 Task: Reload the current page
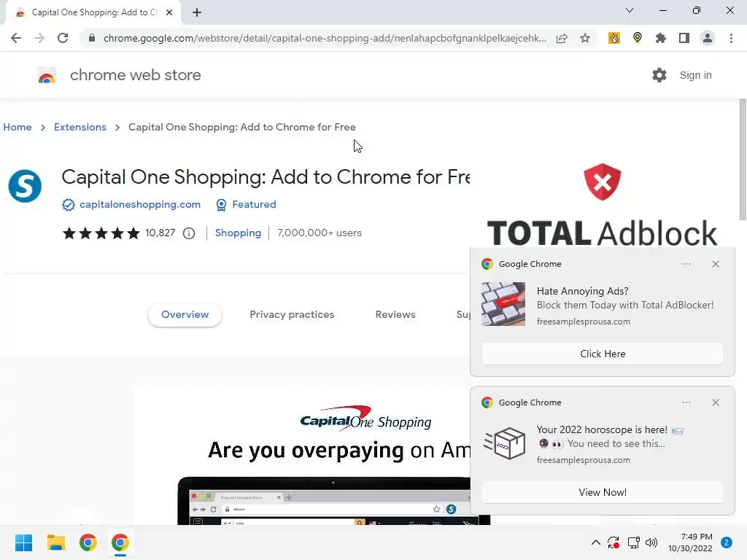tap(63, 38)
